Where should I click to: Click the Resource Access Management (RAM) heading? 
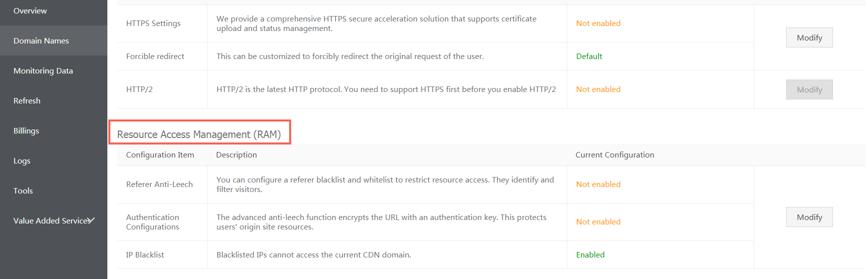click(199, 134)
